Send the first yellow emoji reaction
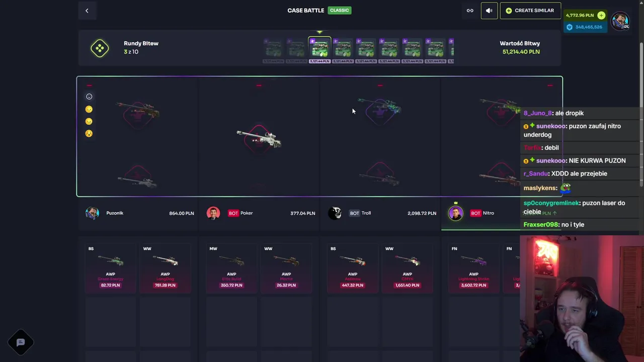644x362 pixels. 89,109
